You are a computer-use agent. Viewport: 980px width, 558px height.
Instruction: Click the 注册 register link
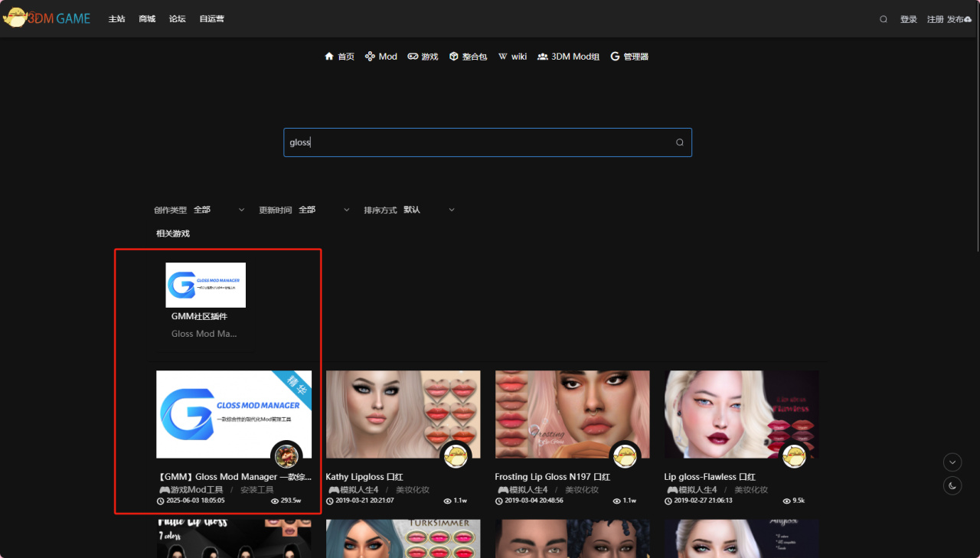[x=936, y=19]
